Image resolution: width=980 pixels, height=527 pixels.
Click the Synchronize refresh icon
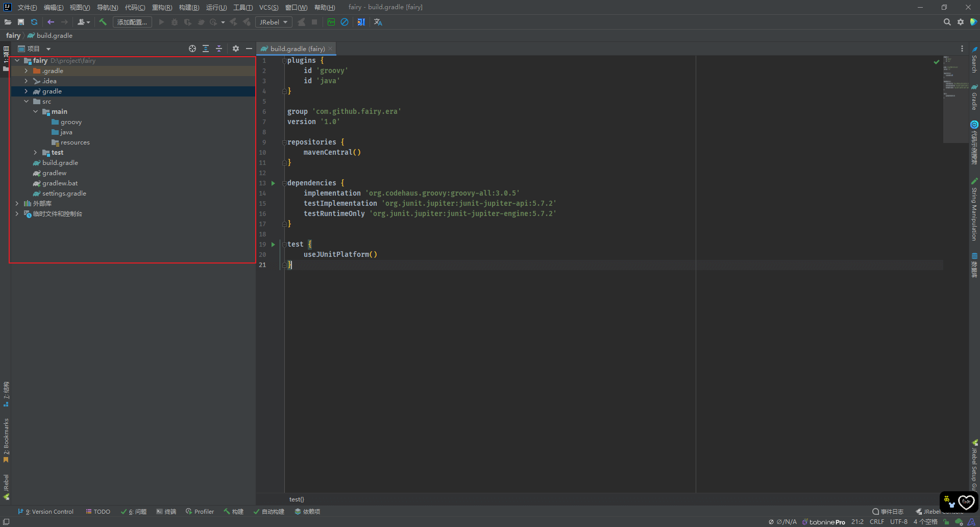coord(34,22)
